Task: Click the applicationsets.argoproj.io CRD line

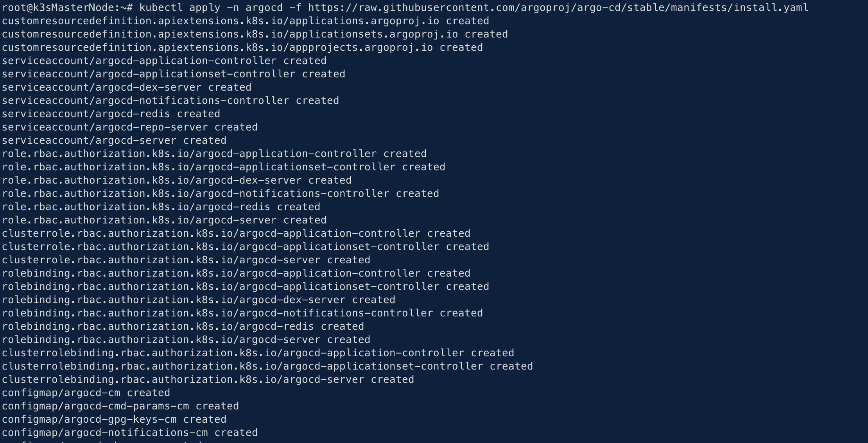Action: coord(255,34)
